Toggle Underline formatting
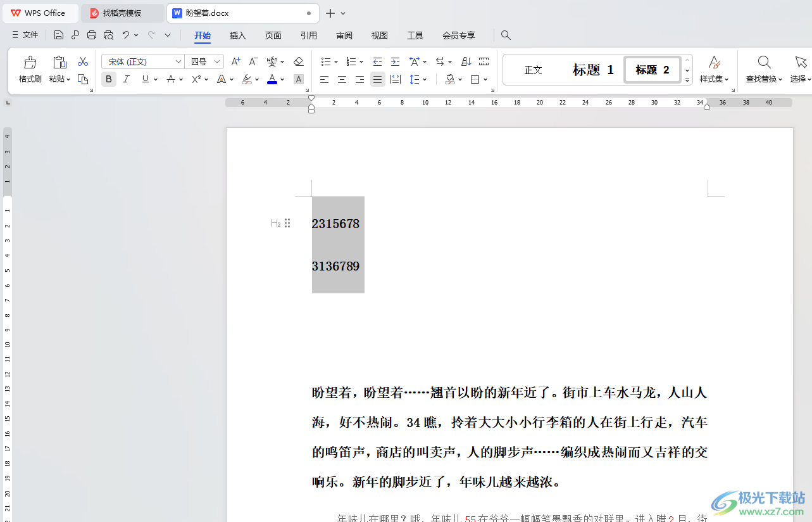Viewport: 812px width, 522px height. [146, 79]
